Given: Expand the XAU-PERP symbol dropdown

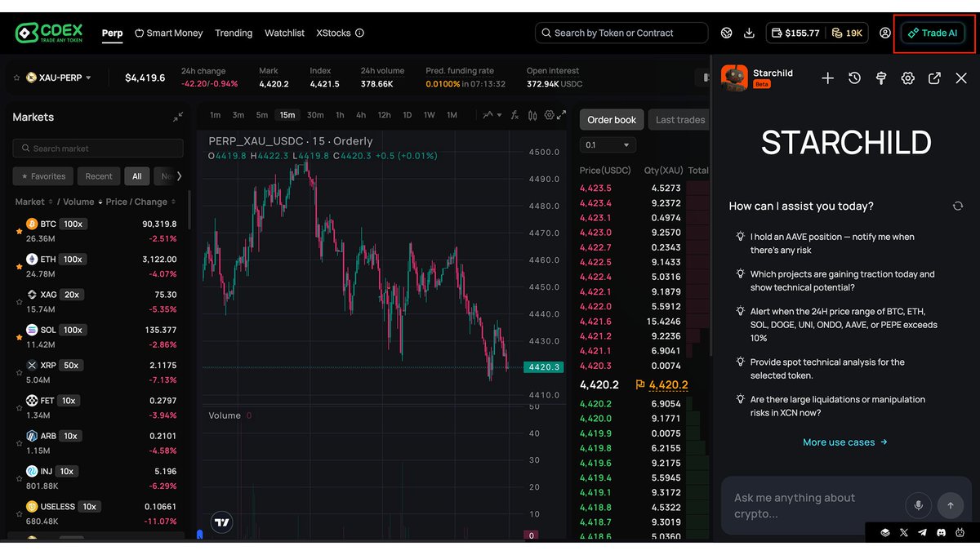Looking at the screenshot, I should tap(88, 78).
